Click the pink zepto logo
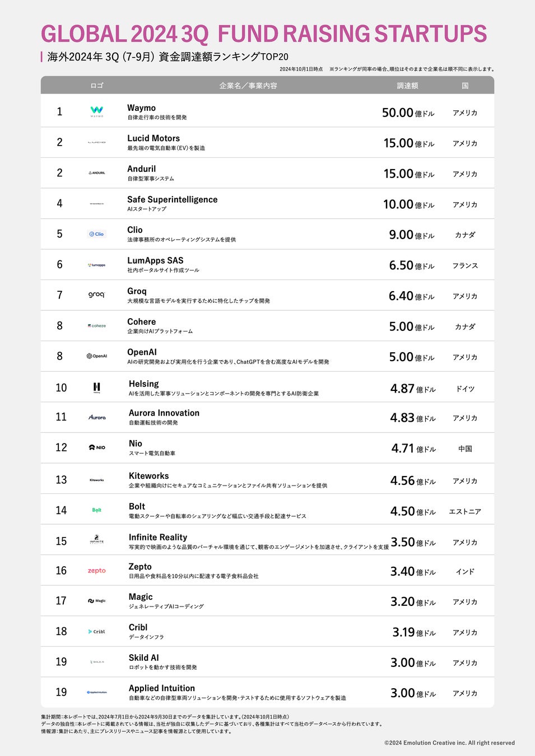 [97, 571]
